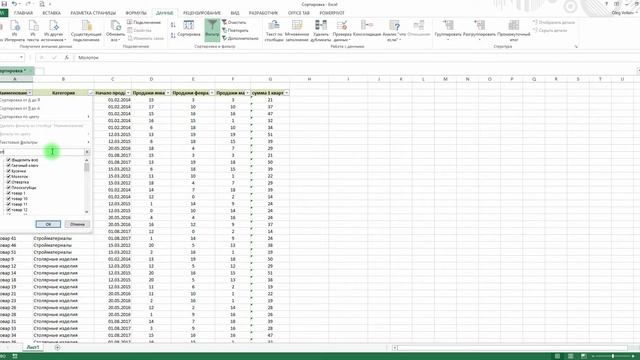Click Remove Duplicates (Удалить дубликаты)

tap(321, 31)
